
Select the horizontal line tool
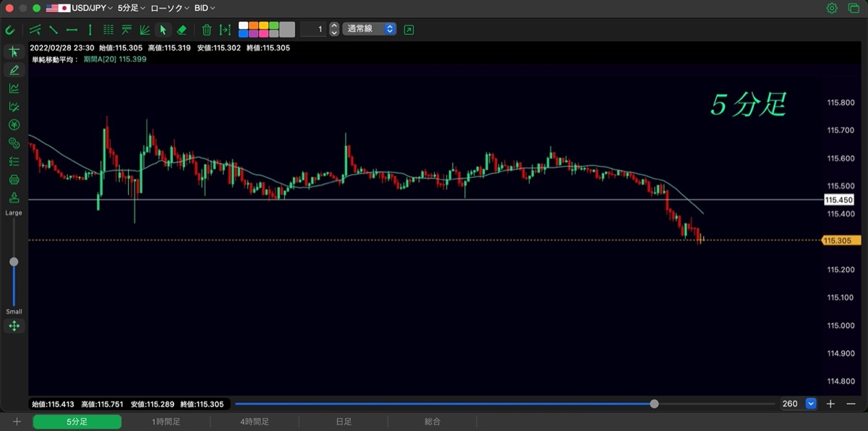[72, 30]
